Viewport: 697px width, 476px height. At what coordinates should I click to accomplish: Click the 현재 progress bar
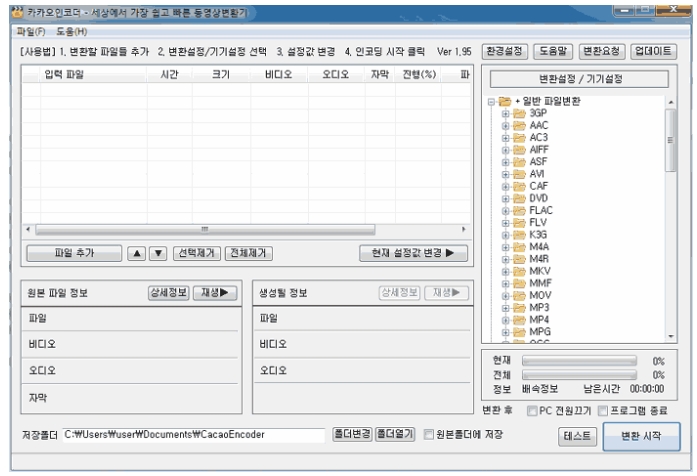pos(579,361)
